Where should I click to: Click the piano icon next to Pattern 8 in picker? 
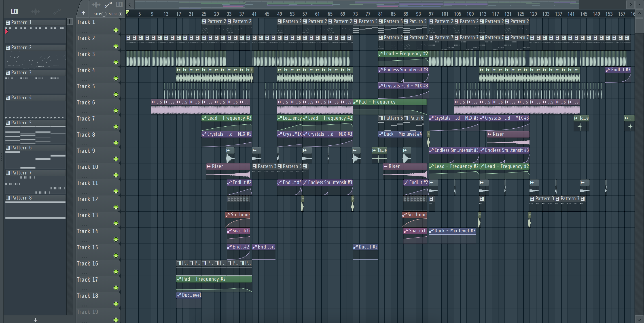click(x=8, y=198)
